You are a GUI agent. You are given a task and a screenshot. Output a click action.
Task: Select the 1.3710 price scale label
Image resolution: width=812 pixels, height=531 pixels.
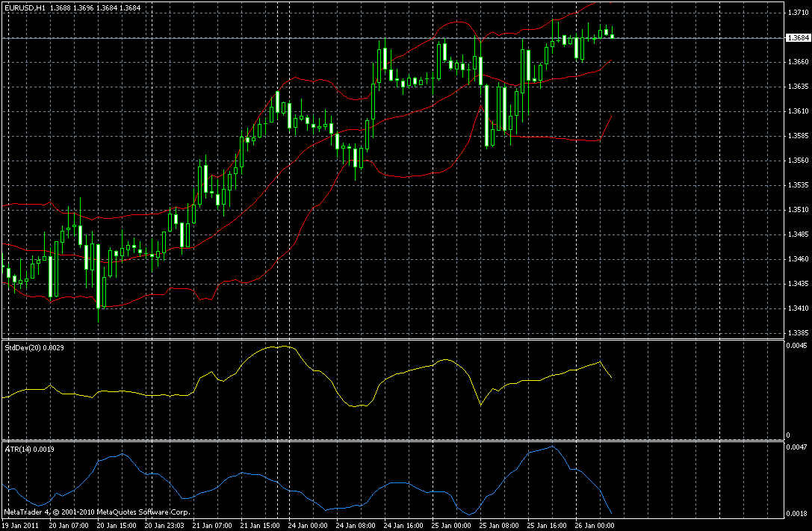click(798, 13)
